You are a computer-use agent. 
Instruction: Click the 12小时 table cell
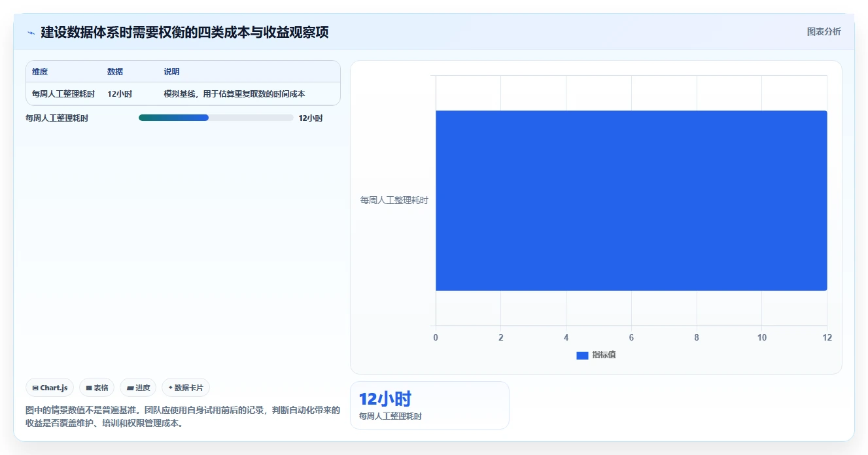tap(120, 94)
